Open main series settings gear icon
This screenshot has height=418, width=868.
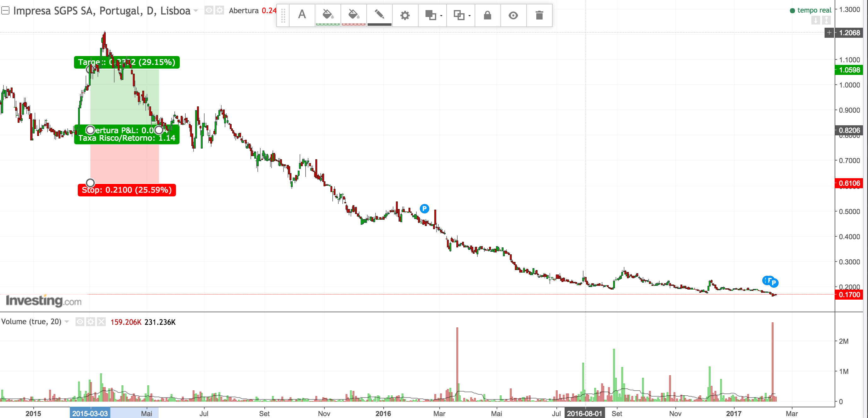220,10
